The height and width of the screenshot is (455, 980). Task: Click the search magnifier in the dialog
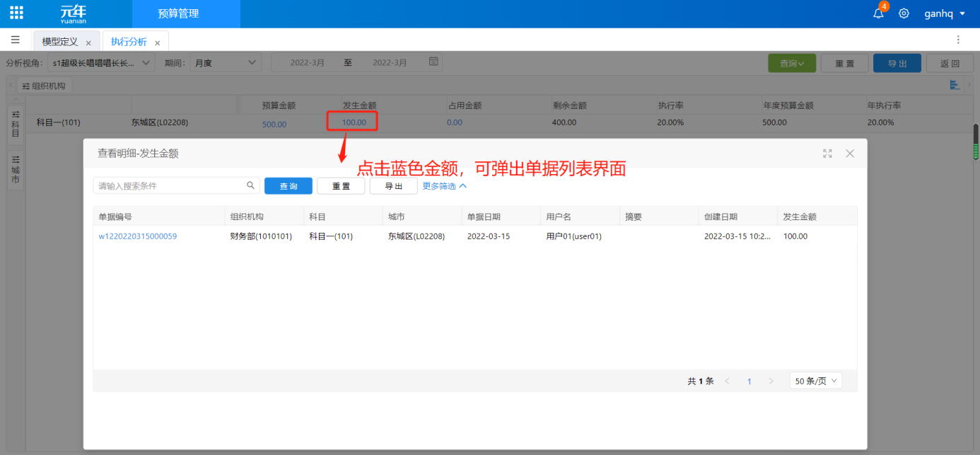pos(250,185)
